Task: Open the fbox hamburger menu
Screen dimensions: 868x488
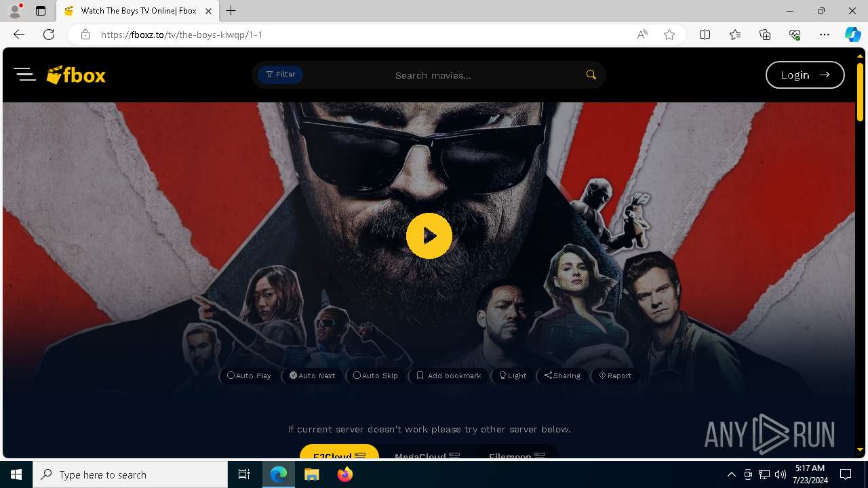Action: (x=24, y=75)
